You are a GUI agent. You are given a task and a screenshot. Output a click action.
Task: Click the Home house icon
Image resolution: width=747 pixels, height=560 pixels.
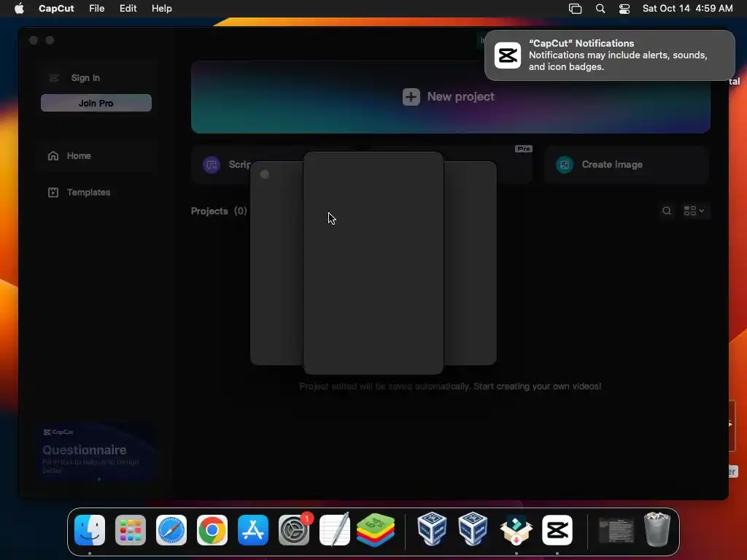coord(53,156)
